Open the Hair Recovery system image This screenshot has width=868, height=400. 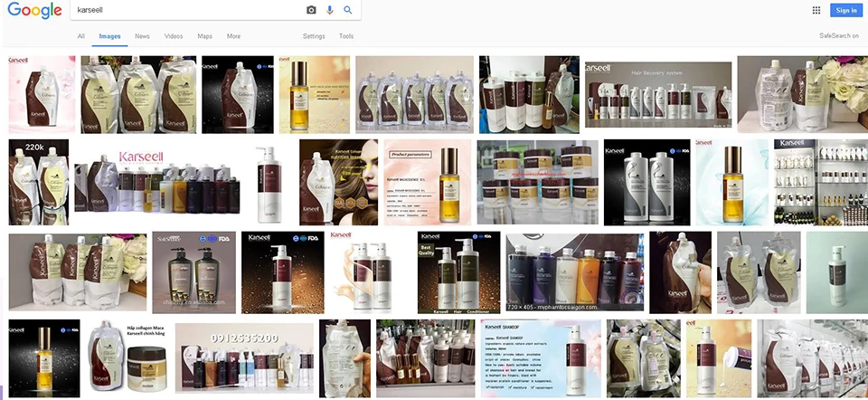[658, 94]
